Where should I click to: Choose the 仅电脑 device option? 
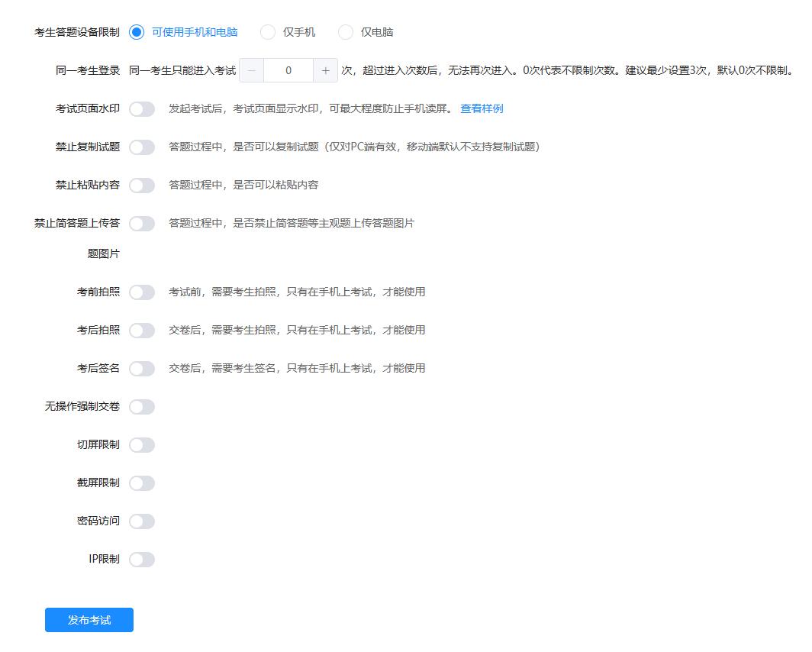[346, 32]
